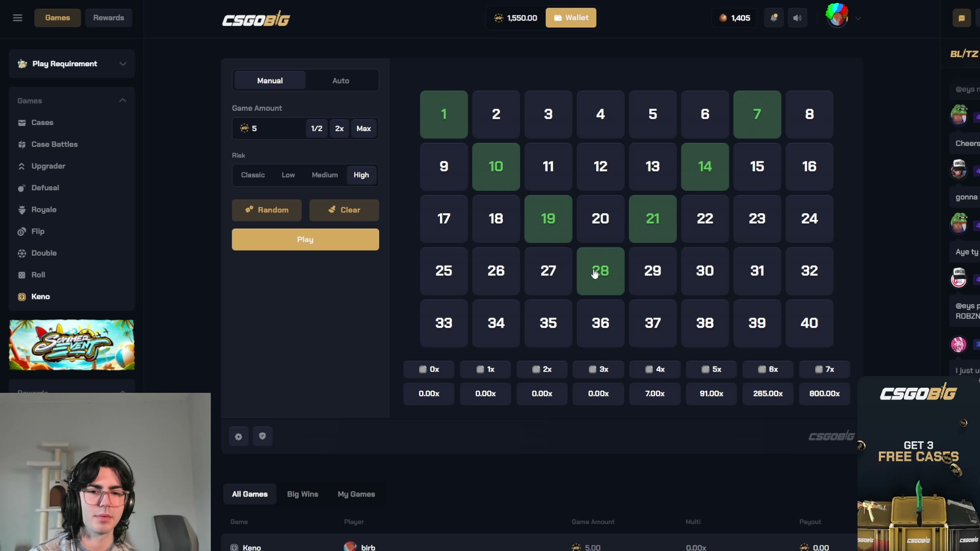
Task: Deselect Keno number 21 tile
Action: point(653,219)
